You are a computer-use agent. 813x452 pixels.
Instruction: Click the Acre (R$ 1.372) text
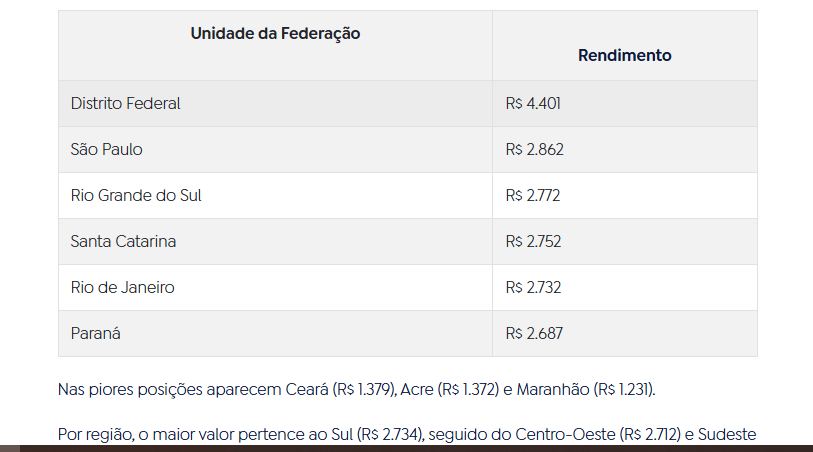450,389
